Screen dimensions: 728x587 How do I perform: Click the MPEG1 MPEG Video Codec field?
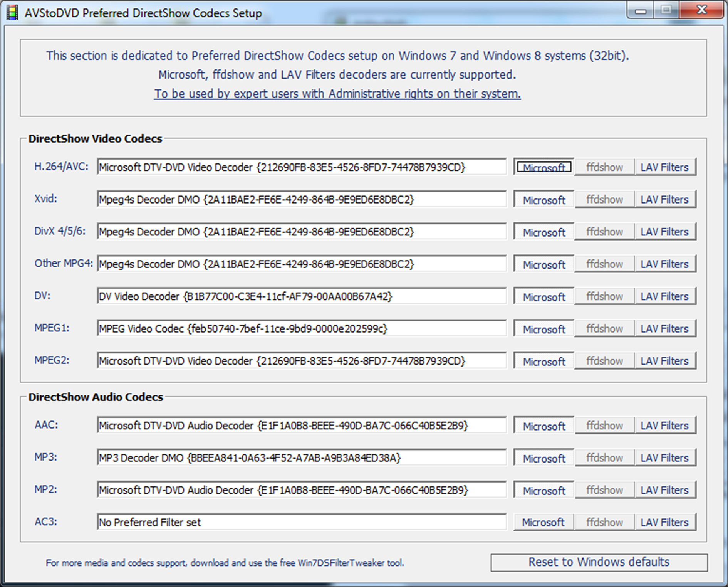coord(302,329)
